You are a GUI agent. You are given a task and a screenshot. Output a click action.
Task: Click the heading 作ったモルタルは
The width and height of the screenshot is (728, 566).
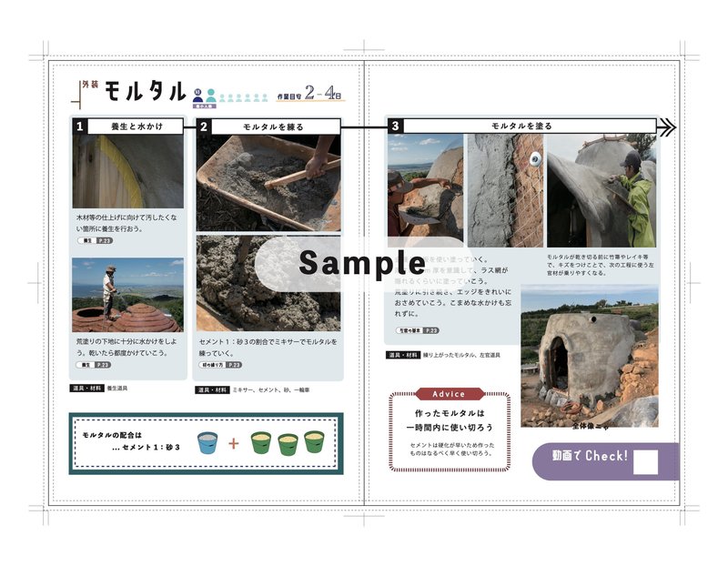(x=450, y=413)
